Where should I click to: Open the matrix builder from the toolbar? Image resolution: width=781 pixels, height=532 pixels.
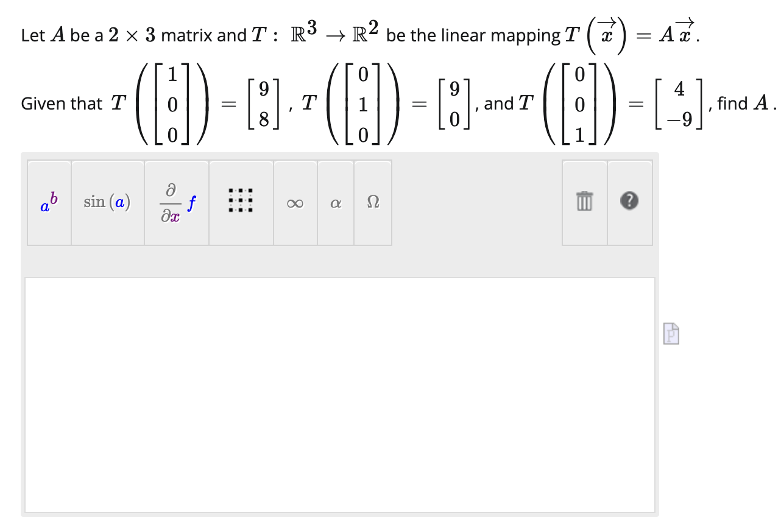(241, 202)
